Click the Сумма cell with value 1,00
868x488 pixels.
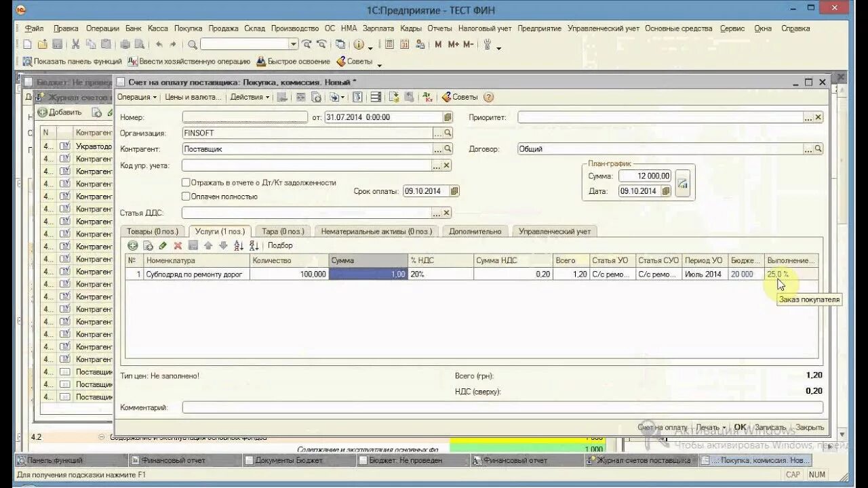click(x=368, y=274)
